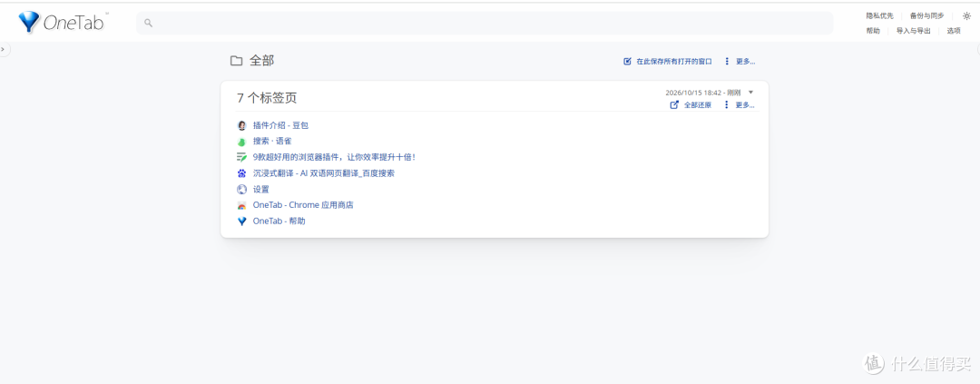The height and width of the screenshot is (384, 980).
Task: Expand the date dropdown triangle
Action: 750,92
